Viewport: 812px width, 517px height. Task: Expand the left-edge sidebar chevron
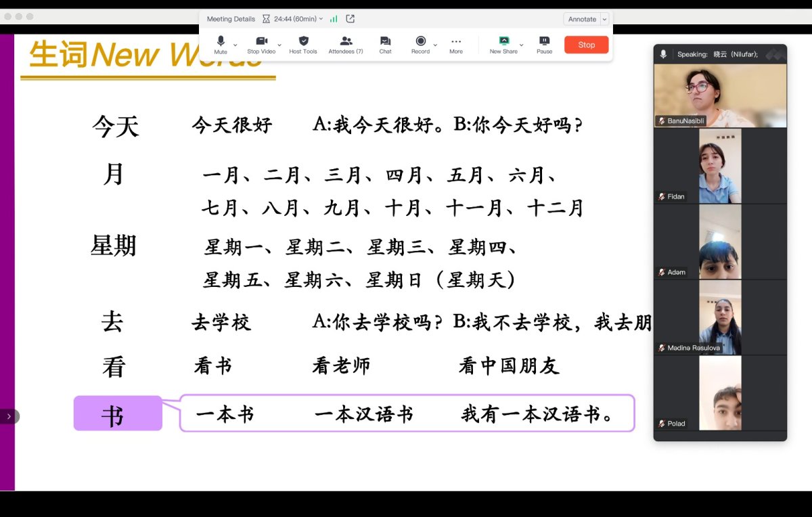pos(9,416)
